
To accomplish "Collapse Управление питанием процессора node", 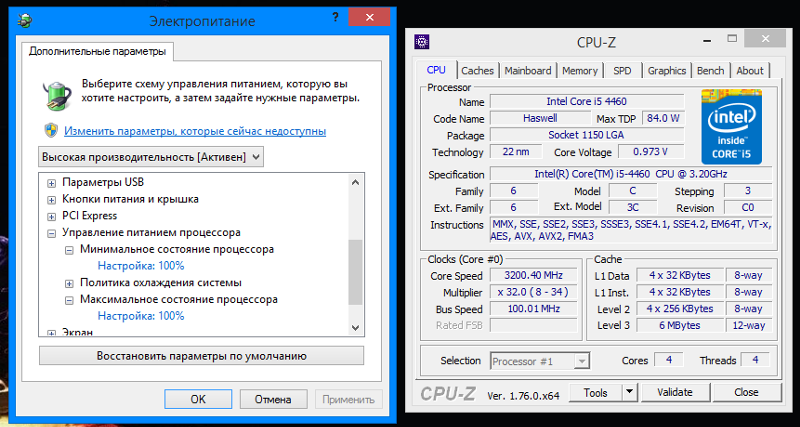I will [x=52, y=233].
